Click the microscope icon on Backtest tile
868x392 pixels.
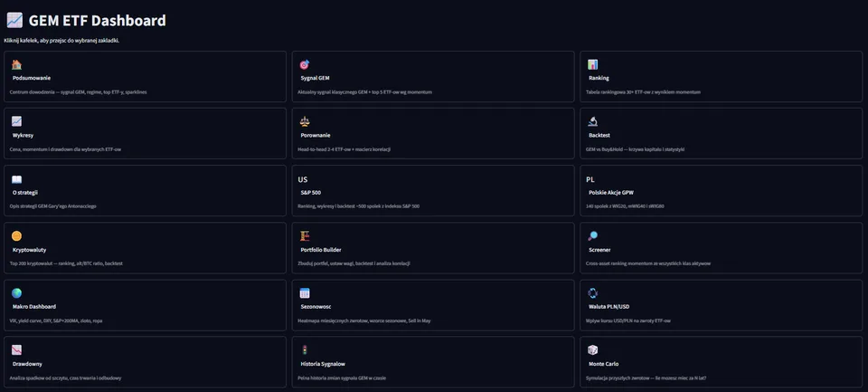coord(593,121)
